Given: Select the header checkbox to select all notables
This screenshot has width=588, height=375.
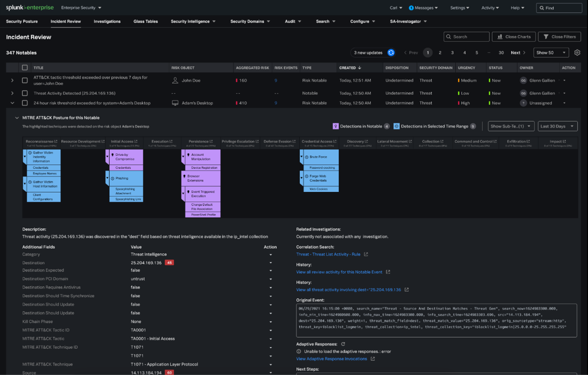Looking at the screenshot, I should click(x=25, y=67).
